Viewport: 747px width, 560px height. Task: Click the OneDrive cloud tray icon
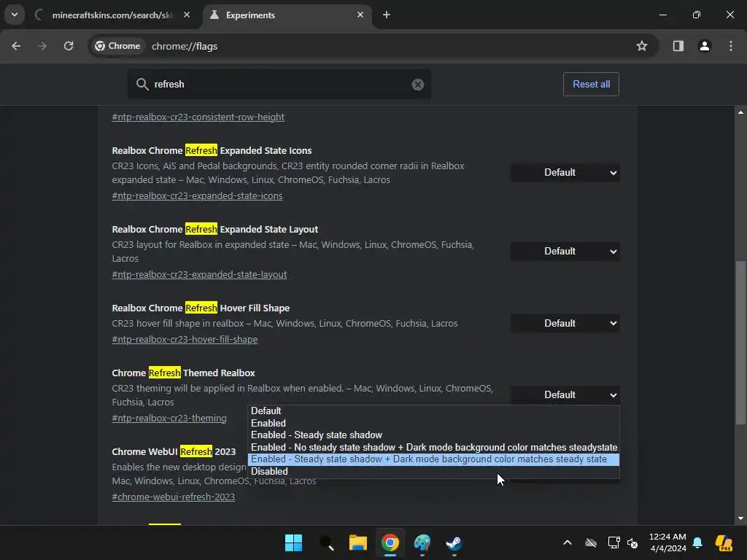[x=591, y=542]
